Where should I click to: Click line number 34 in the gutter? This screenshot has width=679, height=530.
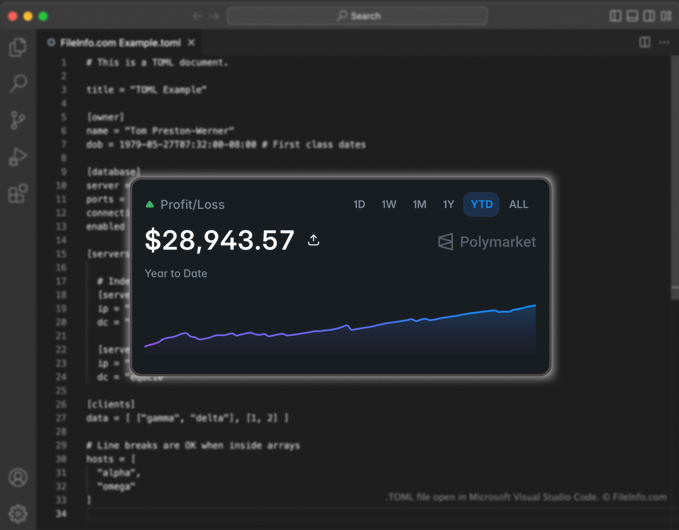pyautogui.click(x=61, y=514)
